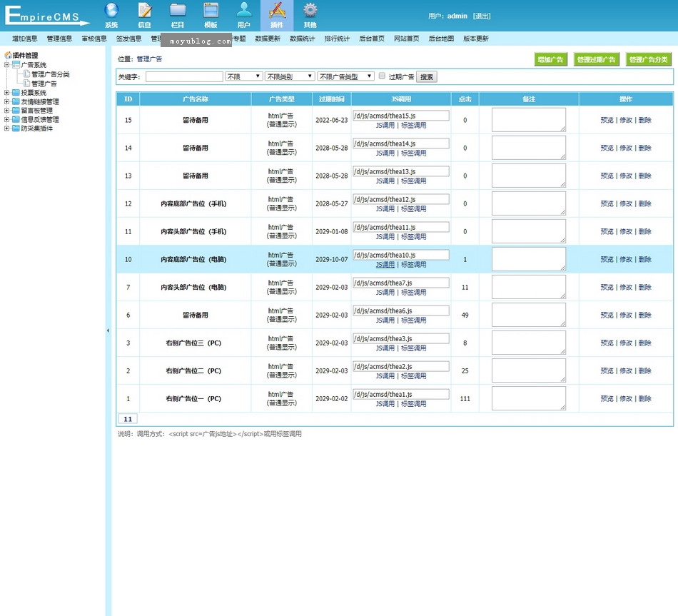Click the 防采集插件 folder icon in the tree
This screenshot has height=616, width=678.
[16, 128]
